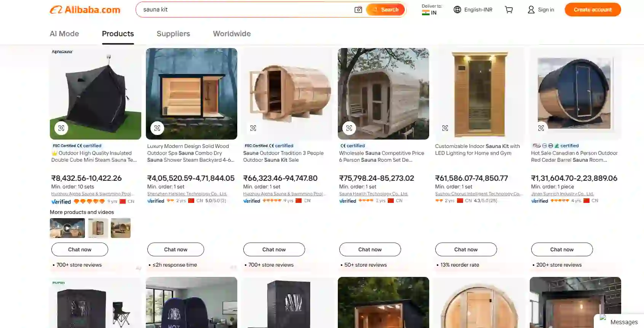The width and height of the screenshot is (644, 328).
Task: Click the Sign in user icon
Action: 531,10
